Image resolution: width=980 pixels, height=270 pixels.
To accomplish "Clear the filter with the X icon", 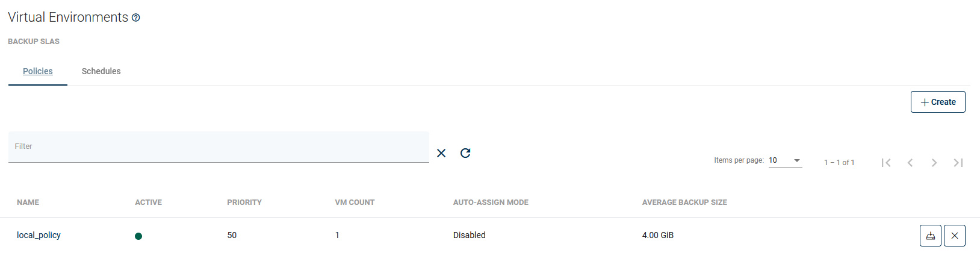I will click(x=441, y=153).
